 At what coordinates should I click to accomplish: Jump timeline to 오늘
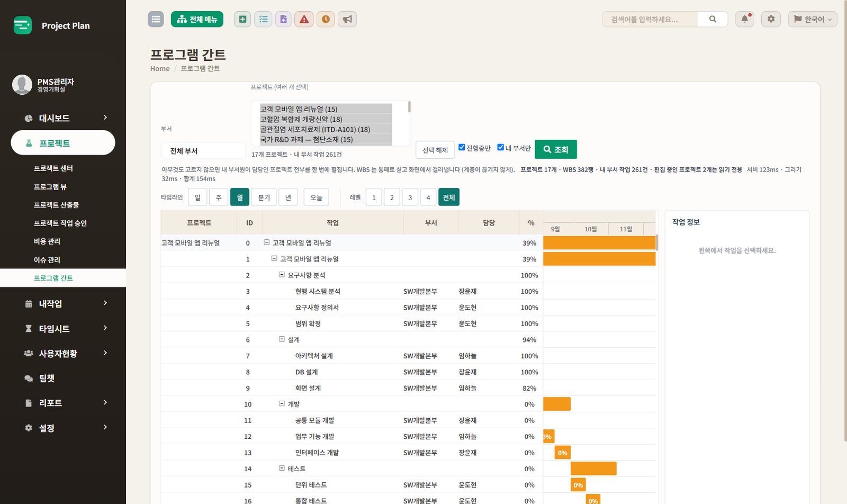click(x=316, y=197)
